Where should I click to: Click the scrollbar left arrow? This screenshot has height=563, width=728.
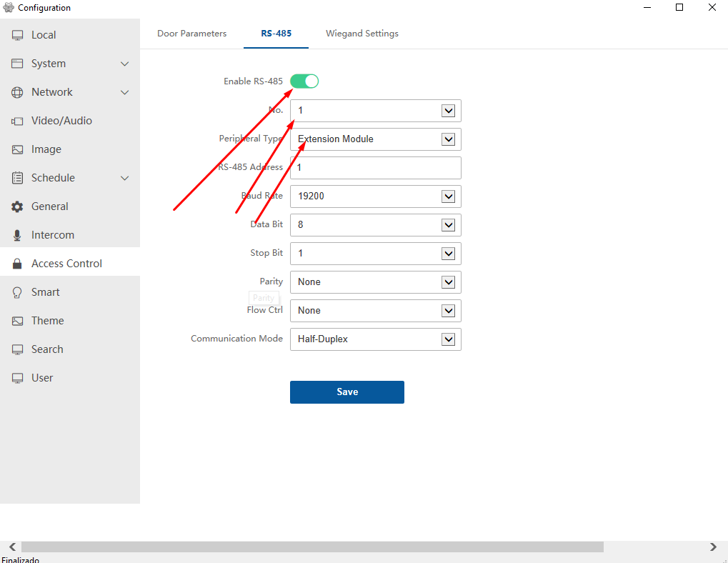pos(13,547)
